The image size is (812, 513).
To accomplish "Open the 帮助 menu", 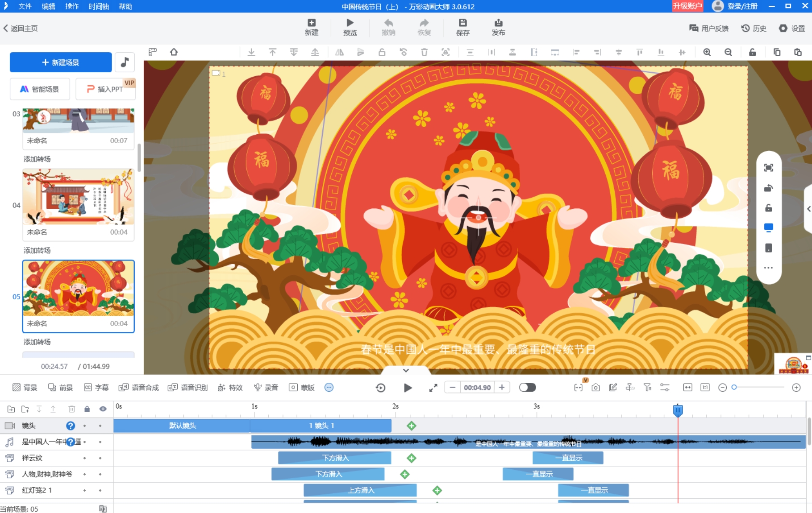I will coord(125,6).
